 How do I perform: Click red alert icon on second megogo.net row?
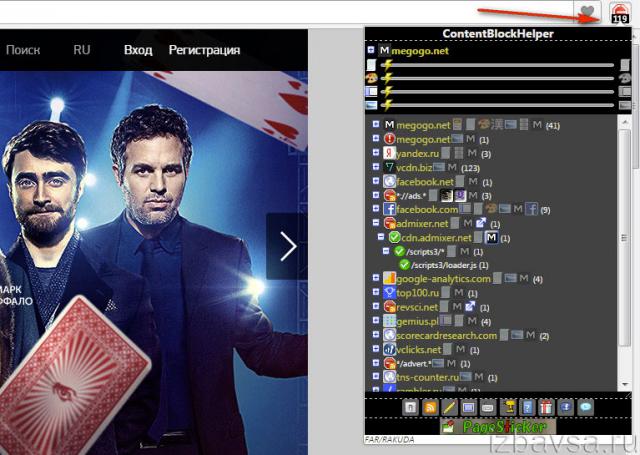click(390, 139)
